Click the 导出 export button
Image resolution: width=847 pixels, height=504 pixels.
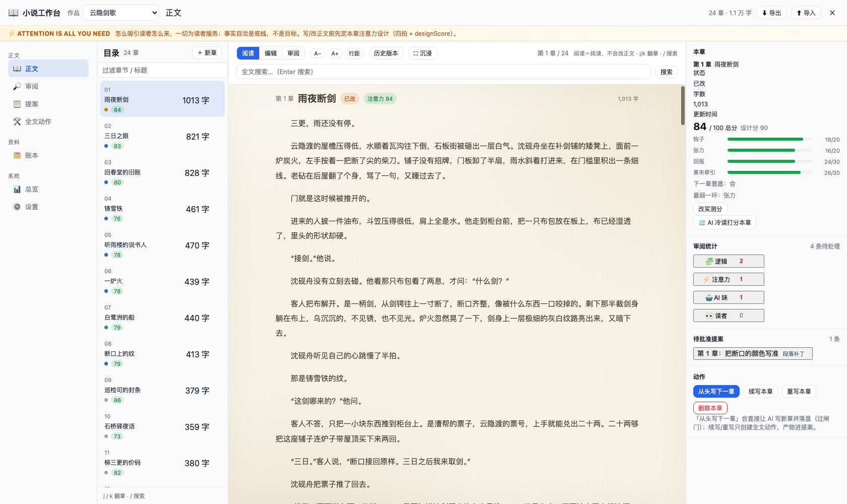pos(771,13)
